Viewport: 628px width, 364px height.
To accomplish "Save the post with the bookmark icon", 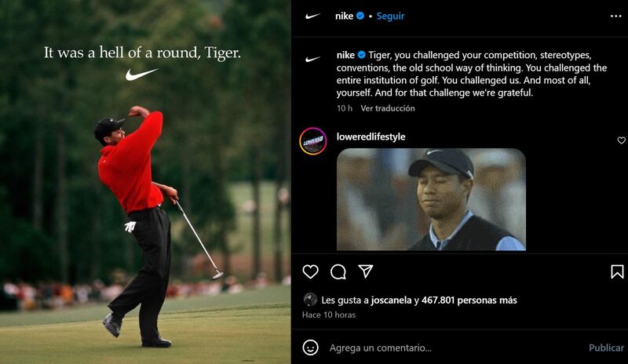I will [617, 271].
